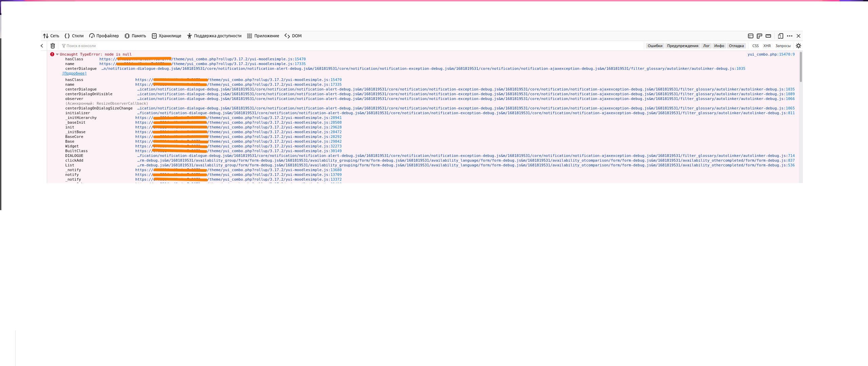868x366 pixels.
Task: Enable the XHR filter
Action: tap(767, 46)
